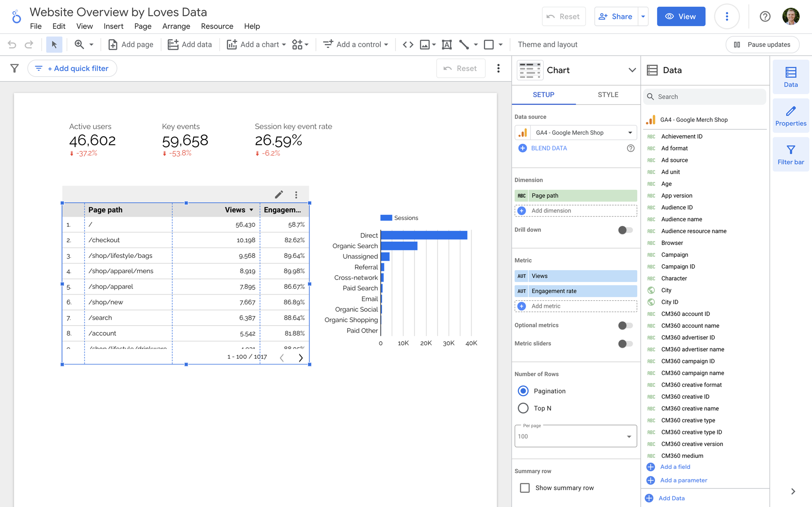Open the Properties panel from right sidebar

pyautogui.click(x=790, y=115)
